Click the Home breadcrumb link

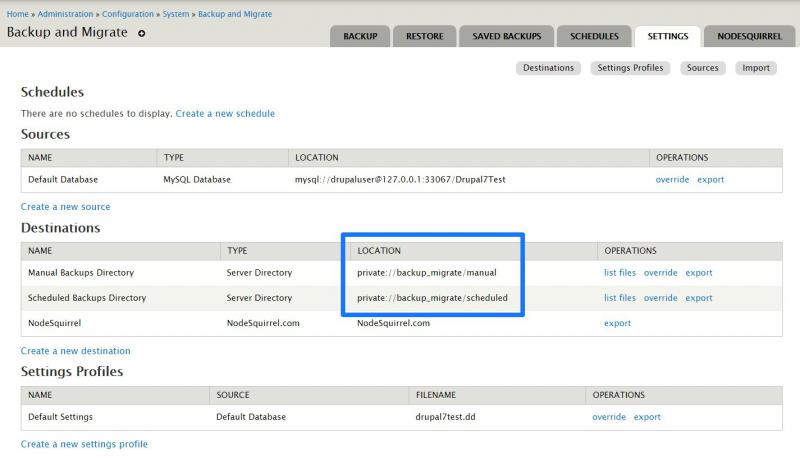(17, 14)
